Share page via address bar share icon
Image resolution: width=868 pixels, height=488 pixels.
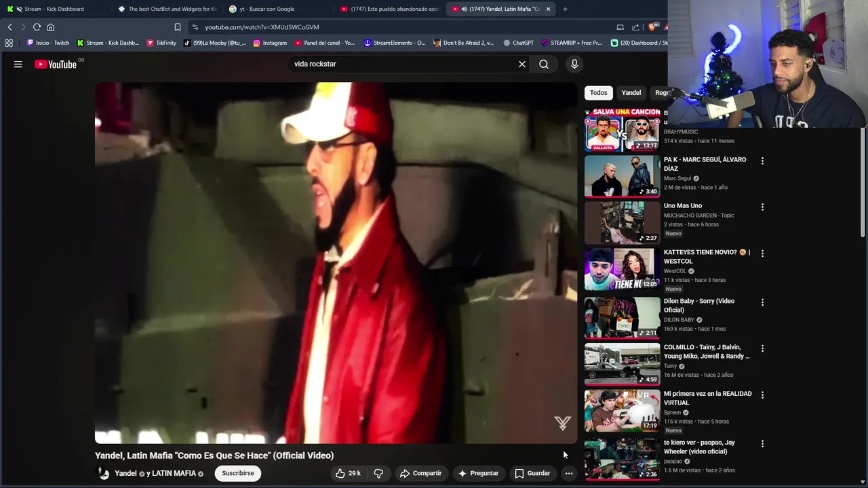click(x=635, y=27)
